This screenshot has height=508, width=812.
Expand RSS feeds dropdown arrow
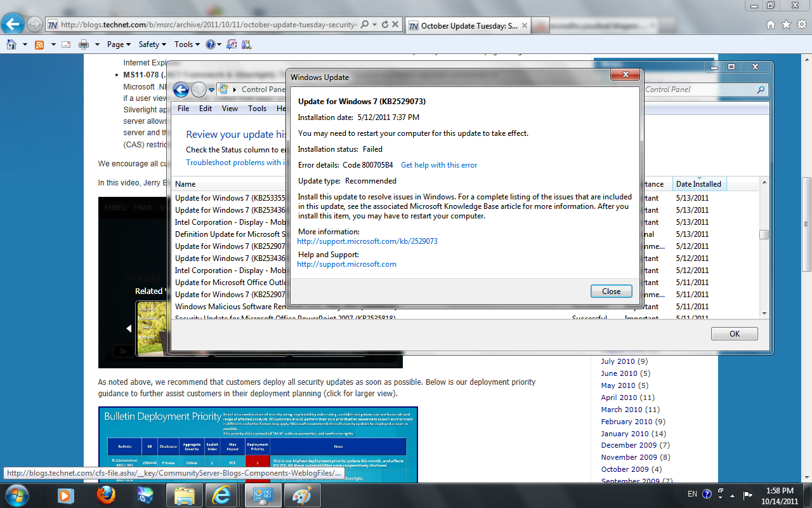pos(52,44)
